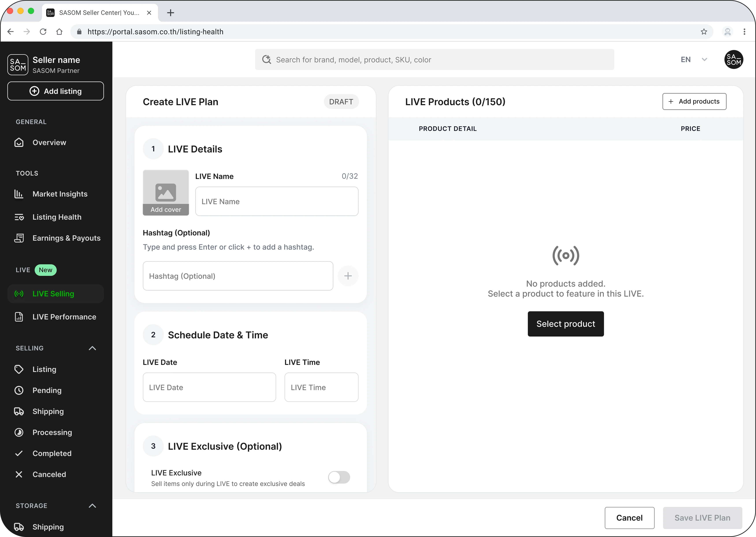Screen dimensions: 756x537
Task: Collapse the STORAGE section
Action: 93,506
